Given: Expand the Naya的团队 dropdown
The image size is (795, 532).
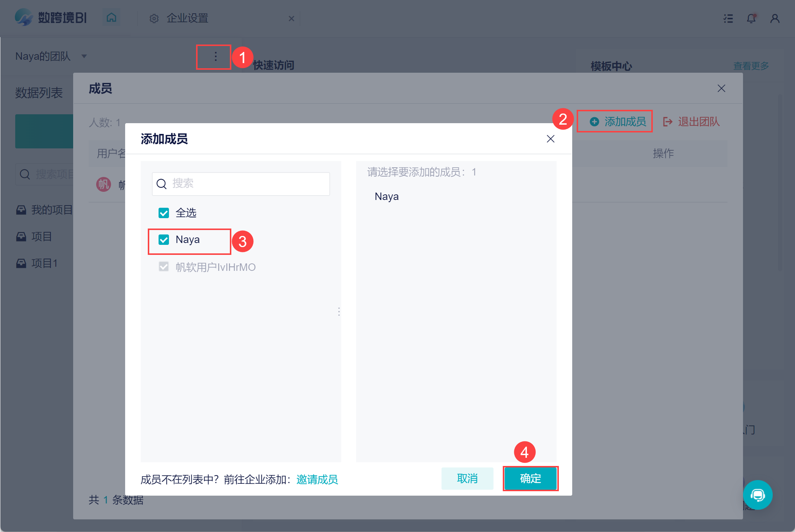Looking at the screenshot, I should 84,56.
